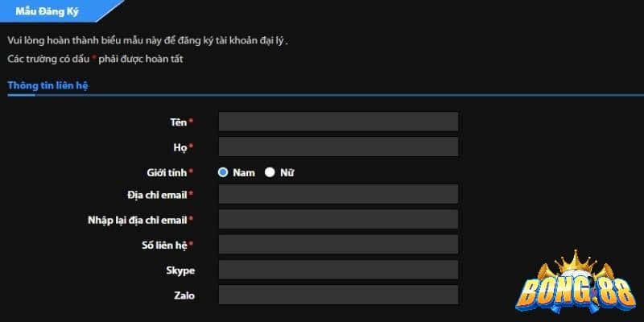Select the Nam gender radio button
The width and height of the screenshot is (644, 322).
coord(223,172)
